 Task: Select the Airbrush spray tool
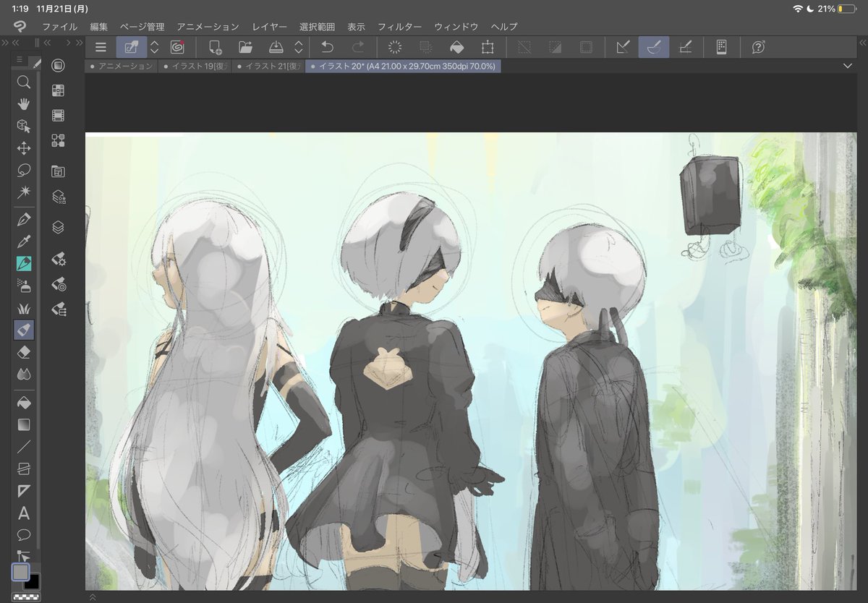(24, 286)
